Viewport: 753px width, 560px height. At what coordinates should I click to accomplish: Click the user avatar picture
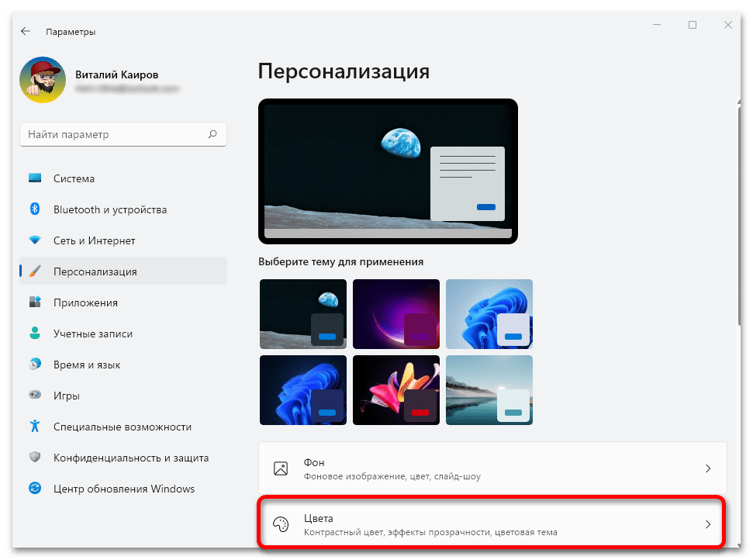[43, 80]
